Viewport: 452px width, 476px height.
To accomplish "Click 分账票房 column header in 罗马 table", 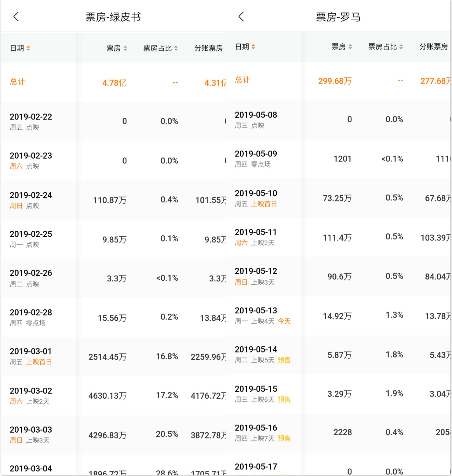I will coord(434,46).
